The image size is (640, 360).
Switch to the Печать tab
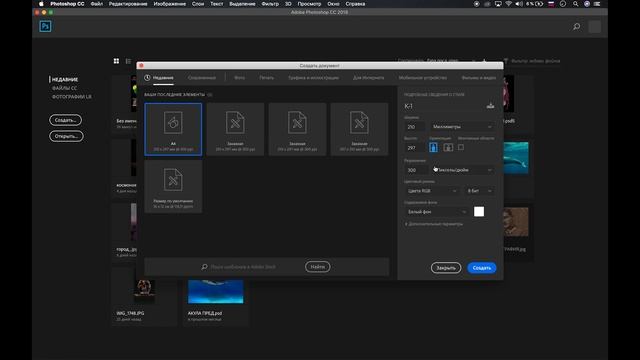point(267,78)
